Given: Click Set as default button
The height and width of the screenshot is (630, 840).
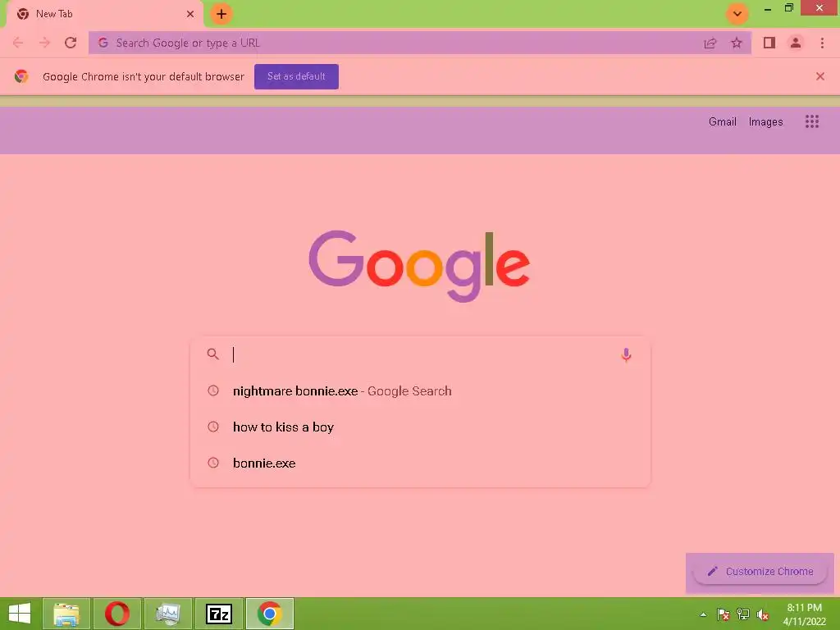Looking at the screenshot, I should point(296,76).
